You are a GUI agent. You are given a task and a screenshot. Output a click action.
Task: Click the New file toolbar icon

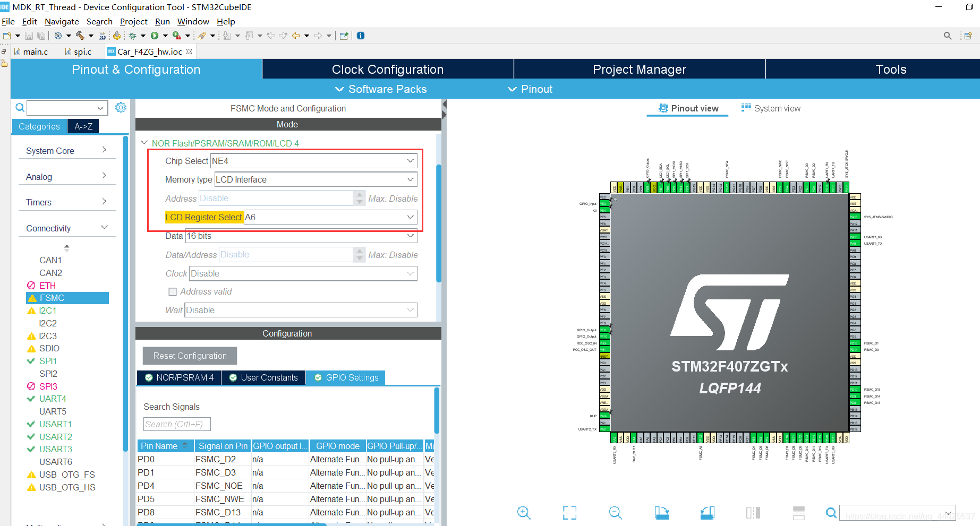click(x=7, y=36)
